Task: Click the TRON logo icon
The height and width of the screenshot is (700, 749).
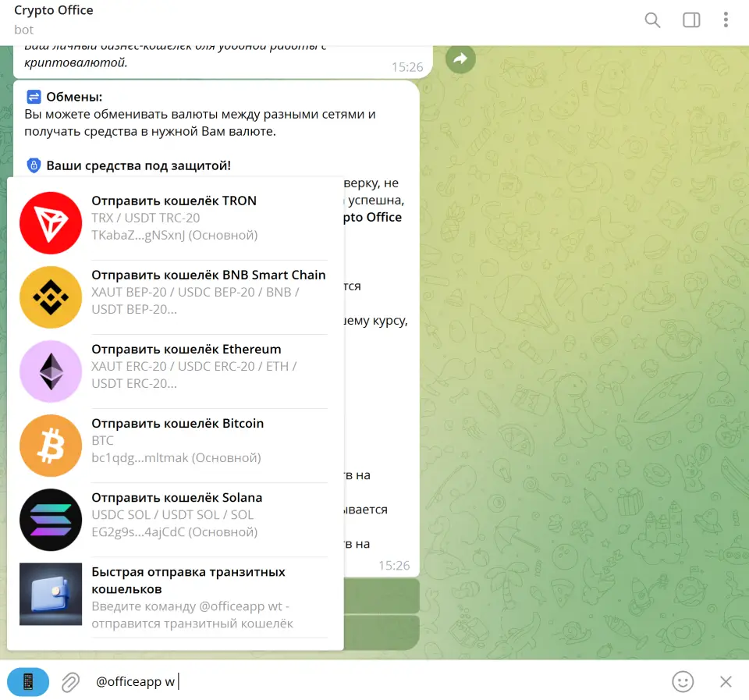Action: 51,222
